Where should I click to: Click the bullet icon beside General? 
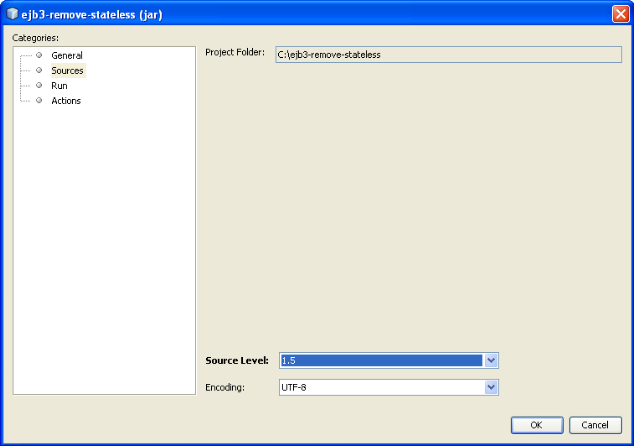[x=39, y=55]
